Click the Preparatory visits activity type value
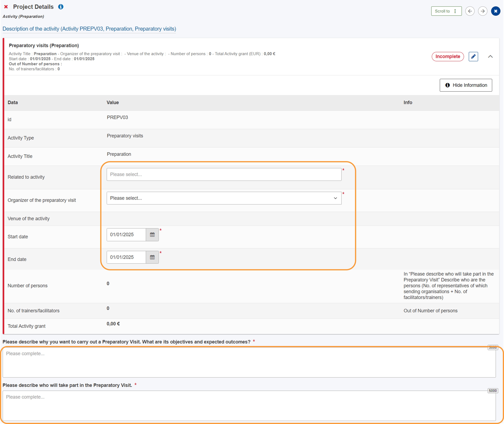The width and height of the screenshot is (504, 424). click(125, 136)
